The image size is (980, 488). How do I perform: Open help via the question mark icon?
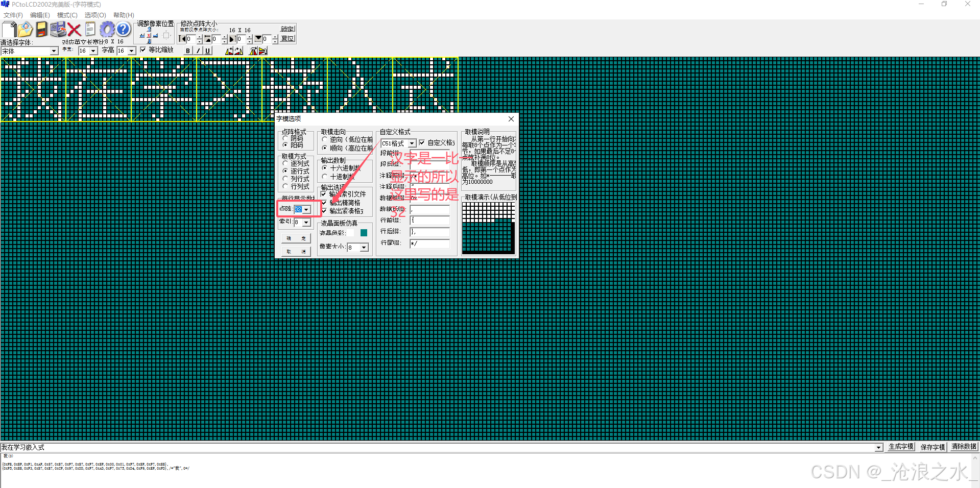pos(123,29)
